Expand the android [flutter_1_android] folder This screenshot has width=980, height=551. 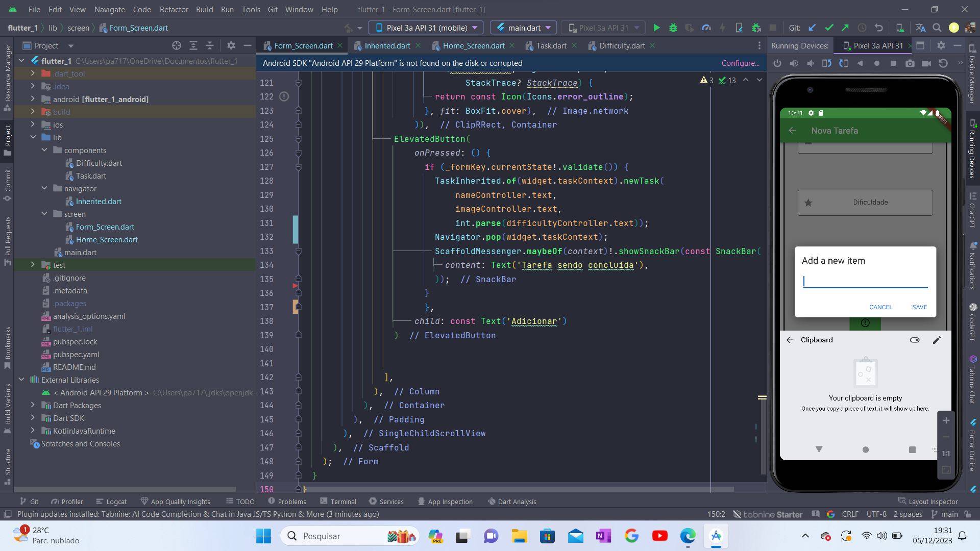[x=33, y=99]
